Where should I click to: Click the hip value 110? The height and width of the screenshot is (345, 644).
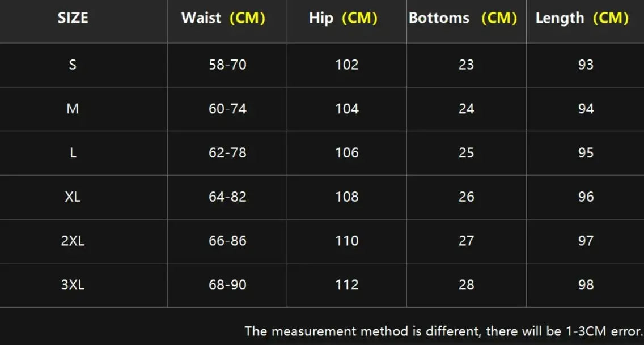click(x=347, y=241)
